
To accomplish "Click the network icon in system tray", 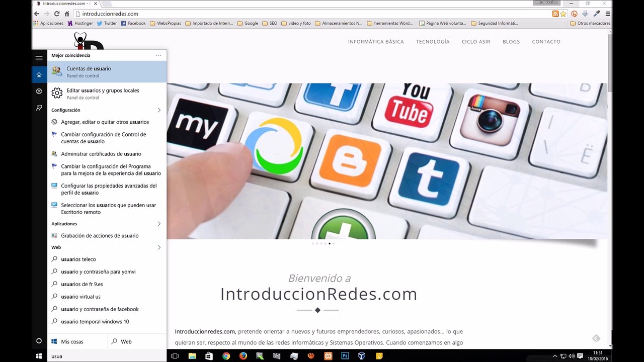I will (x=563, y=356).
